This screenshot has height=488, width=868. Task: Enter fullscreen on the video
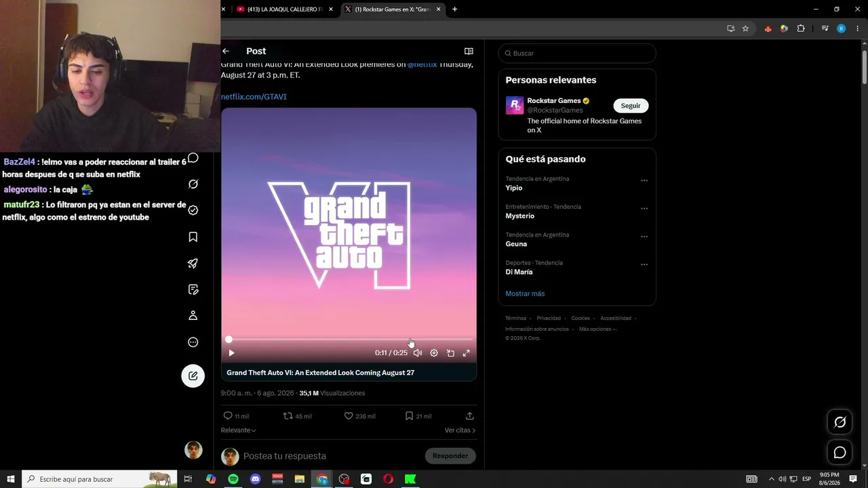(467, 353)
